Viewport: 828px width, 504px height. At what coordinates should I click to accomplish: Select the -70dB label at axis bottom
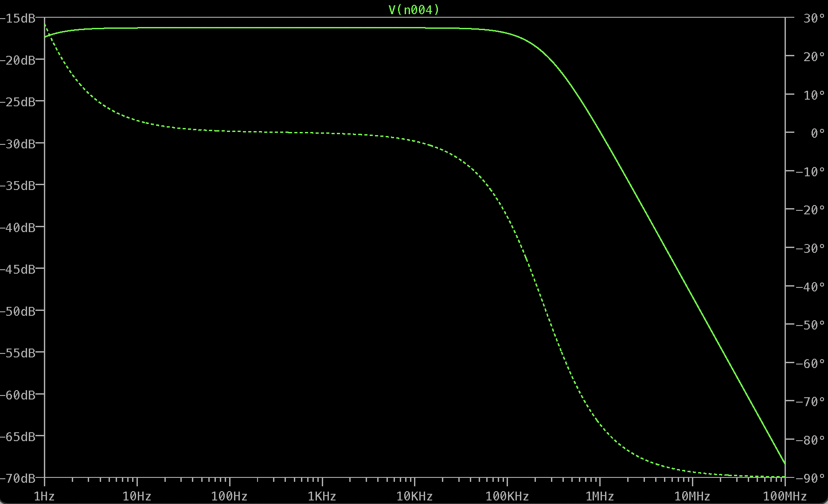18,478
